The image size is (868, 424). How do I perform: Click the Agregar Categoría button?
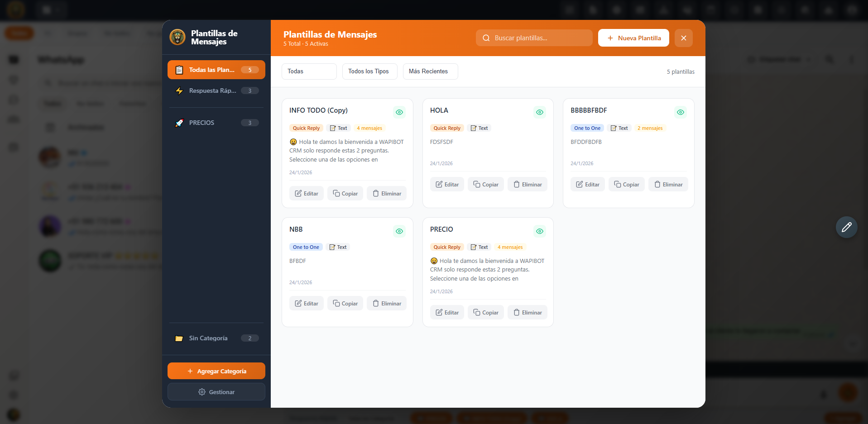tap(216, 371)
